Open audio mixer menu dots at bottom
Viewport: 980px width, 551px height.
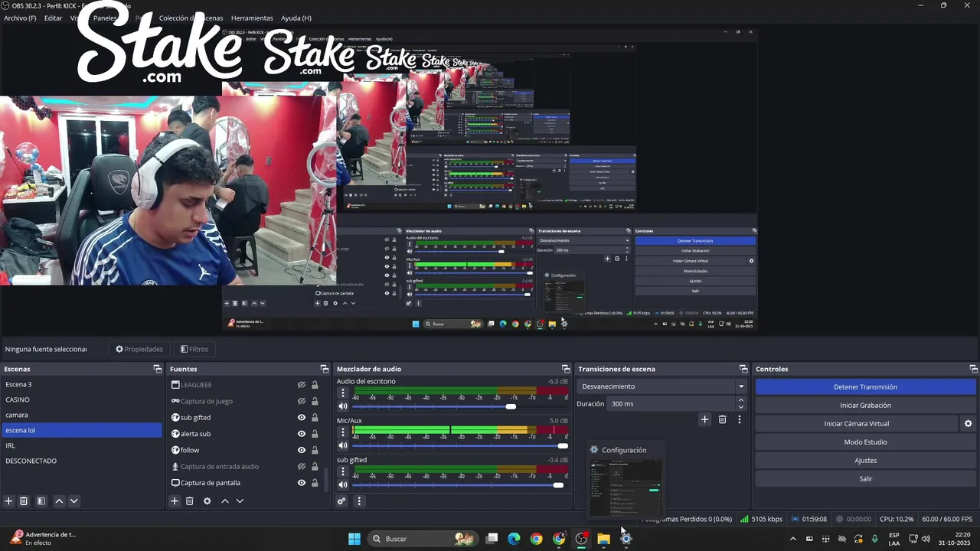(359, 501)
